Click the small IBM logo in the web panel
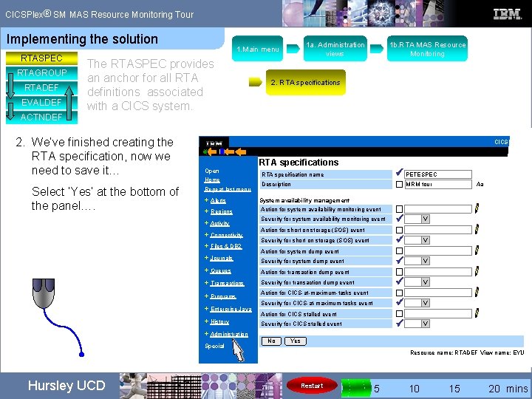The height and width of the screenshot is (399, 532). coord(214,143)
